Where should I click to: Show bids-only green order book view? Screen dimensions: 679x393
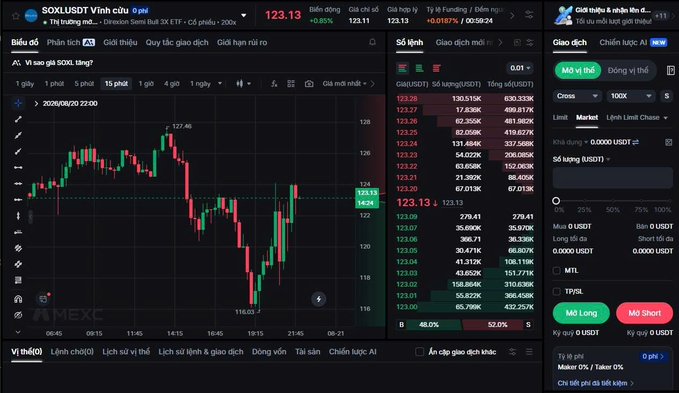419,68
